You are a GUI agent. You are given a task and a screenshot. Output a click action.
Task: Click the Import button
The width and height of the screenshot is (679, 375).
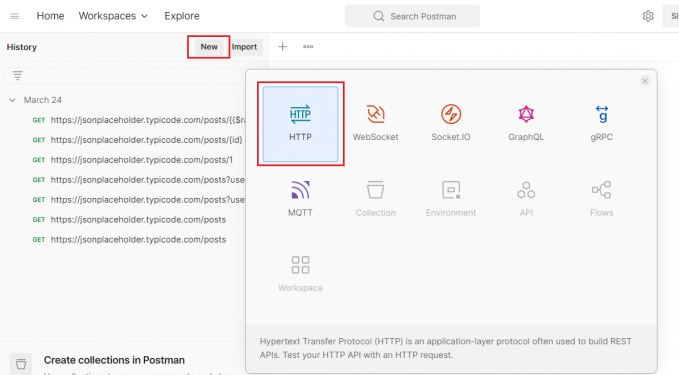(244, 47)
